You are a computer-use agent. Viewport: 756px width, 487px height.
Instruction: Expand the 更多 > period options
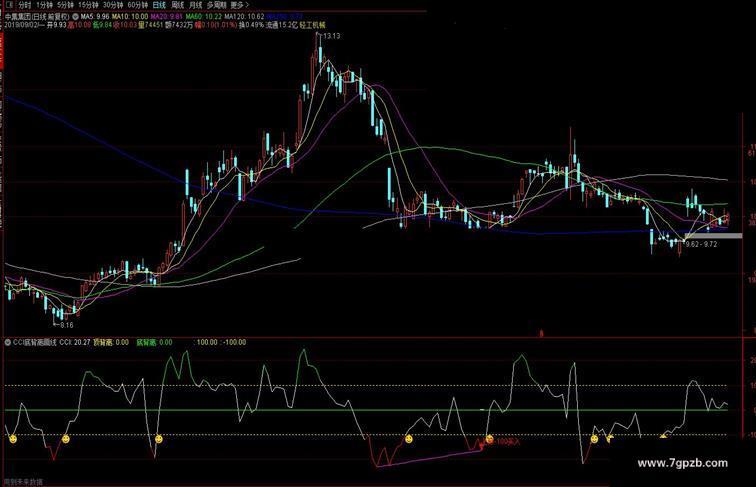(240, 5)
